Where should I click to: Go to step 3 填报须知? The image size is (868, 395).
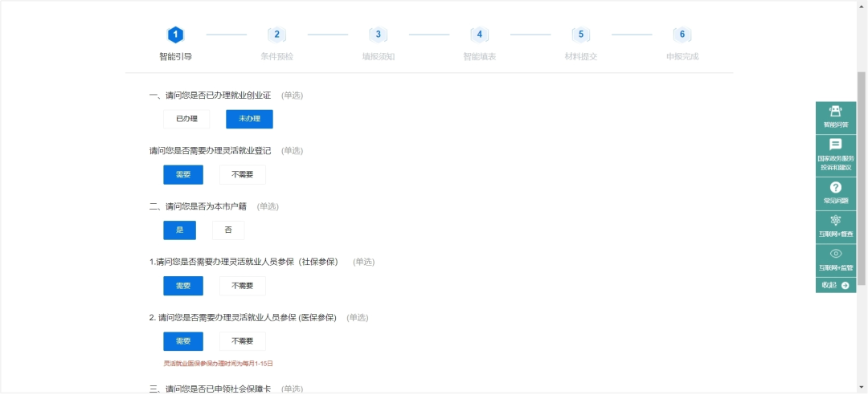tap(378, 35)
